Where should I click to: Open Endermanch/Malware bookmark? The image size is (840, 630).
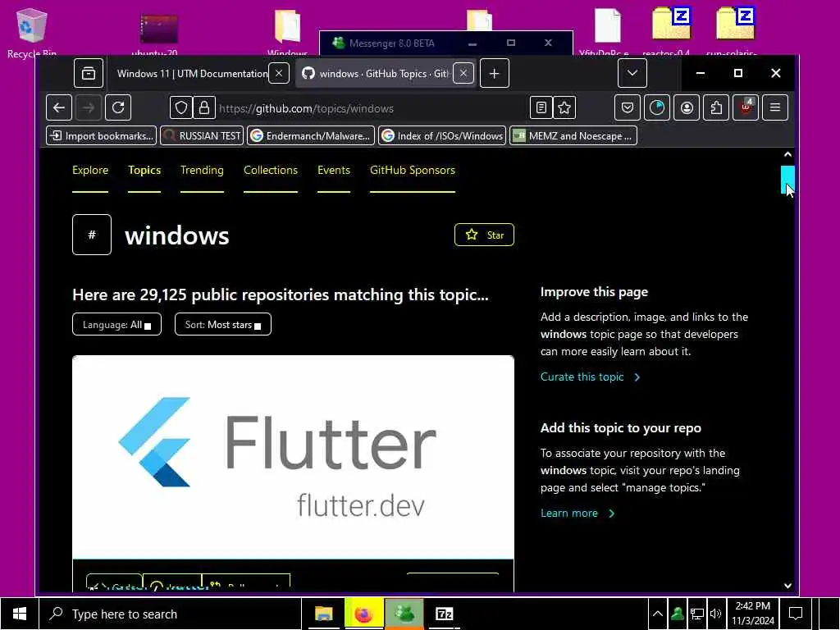311,136
